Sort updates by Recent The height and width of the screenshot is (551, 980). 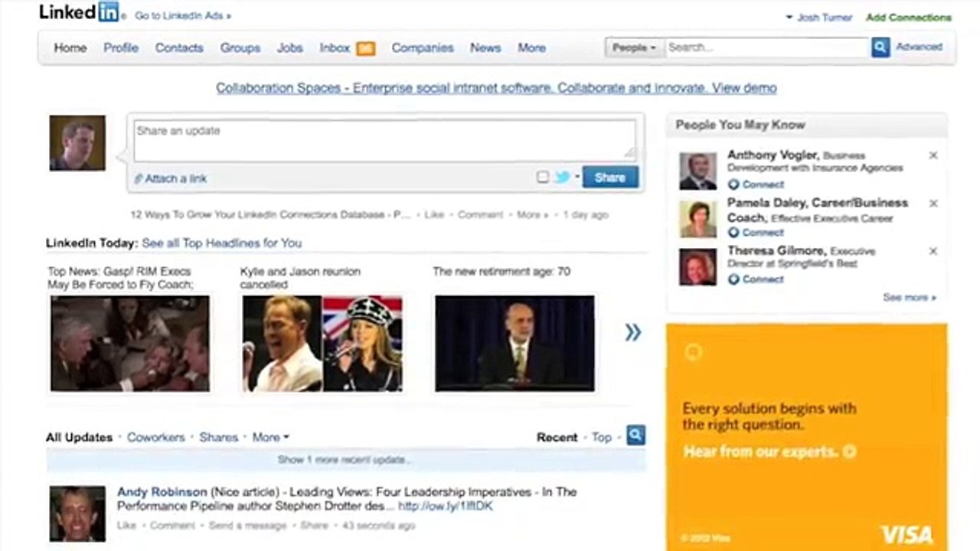557,438
